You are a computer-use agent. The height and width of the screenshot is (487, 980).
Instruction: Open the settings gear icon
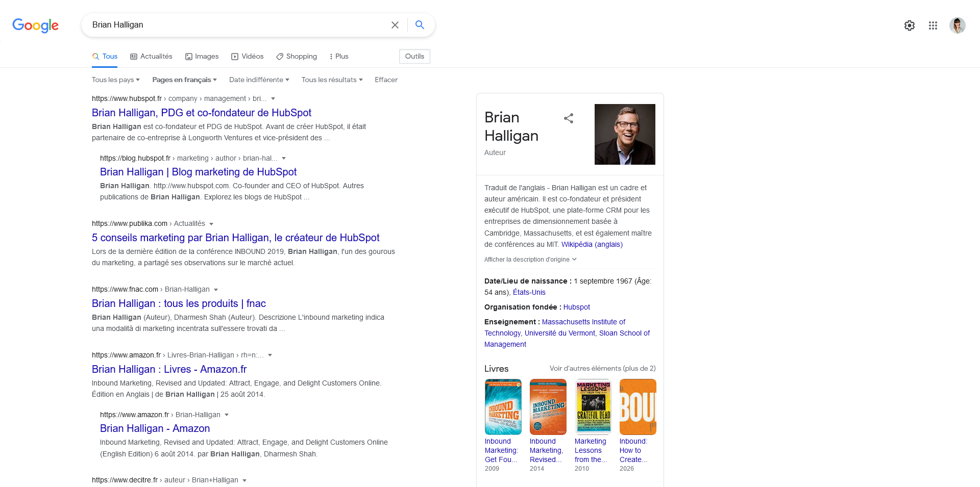909,25
